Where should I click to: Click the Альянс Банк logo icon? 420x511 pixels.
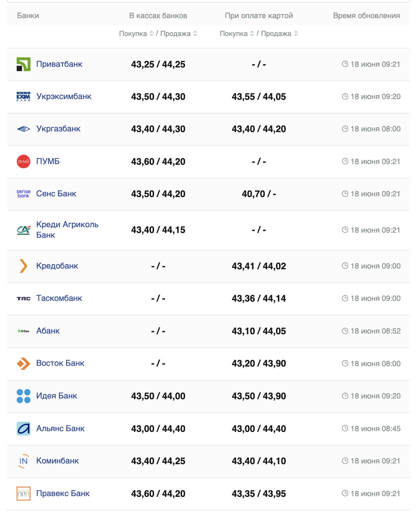click(x=24, y=429)
